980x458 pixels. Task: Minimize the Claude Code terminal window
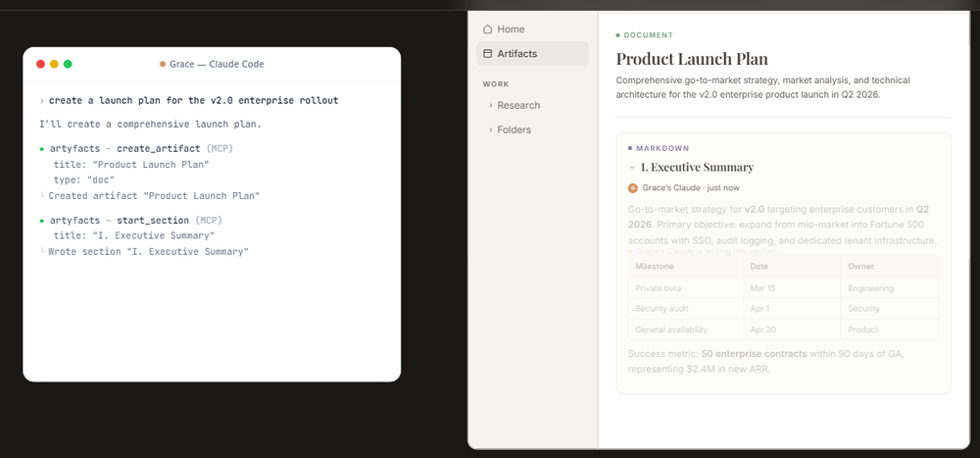54,64
